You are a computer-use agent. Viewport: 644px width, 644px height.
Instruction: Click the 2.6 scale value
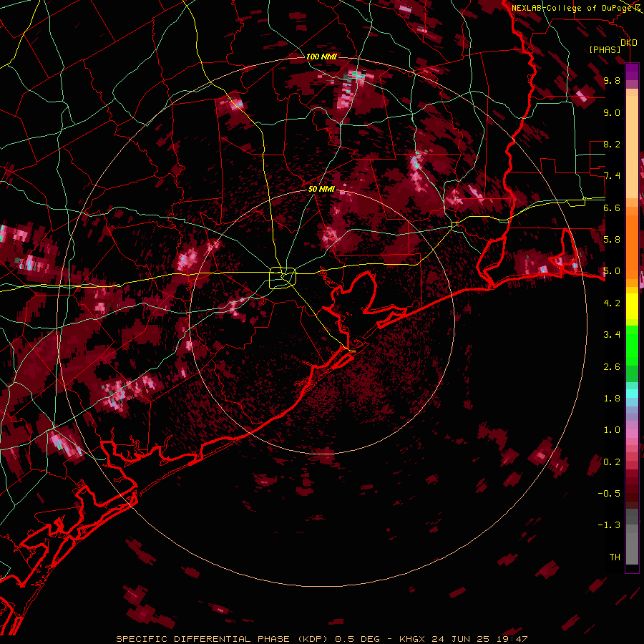pyautogui.click(x=612, y=367)
